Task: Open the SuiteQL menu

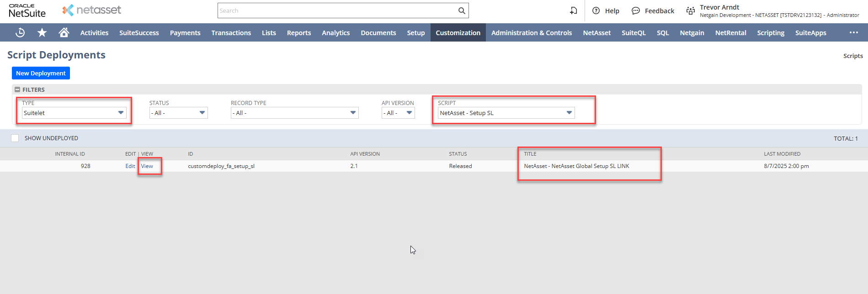Action: [x=634, y=32]
